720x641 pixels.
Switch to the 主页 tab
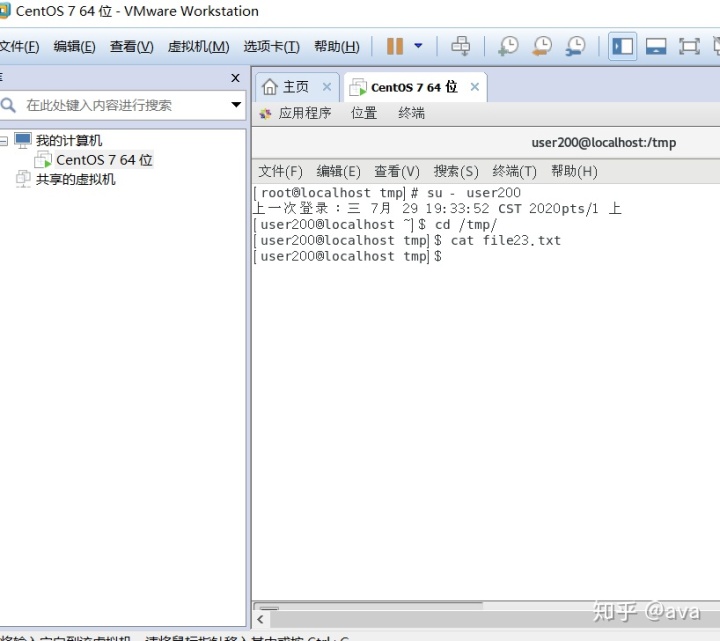pos(296,87)
